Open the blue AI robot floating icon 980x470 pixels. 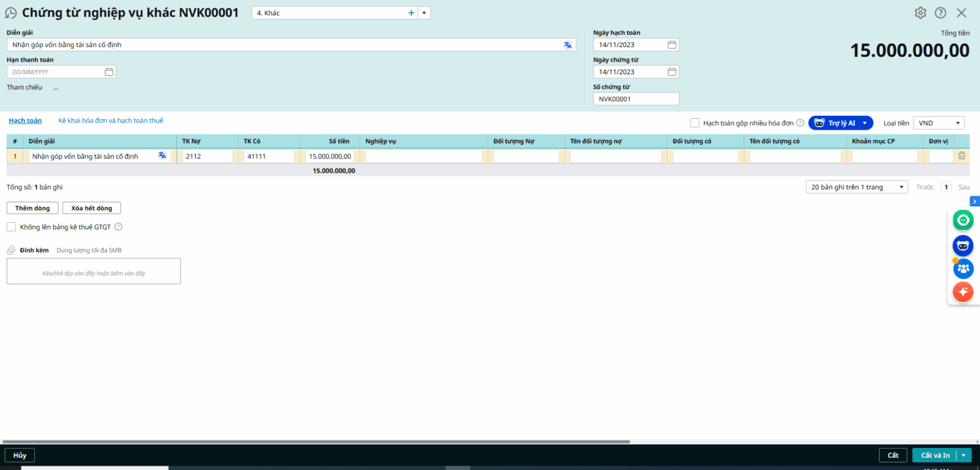click(x=963, y=246)
